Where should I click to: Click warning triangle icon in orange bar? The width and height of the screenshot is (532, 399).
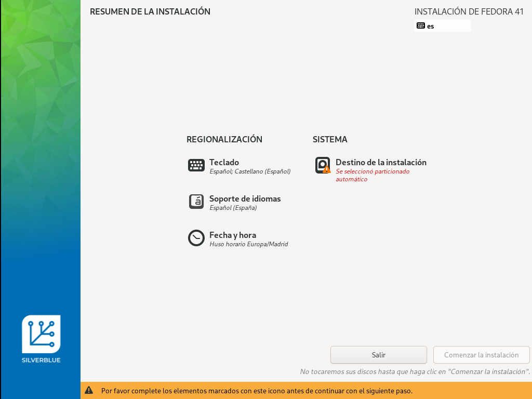89,391
